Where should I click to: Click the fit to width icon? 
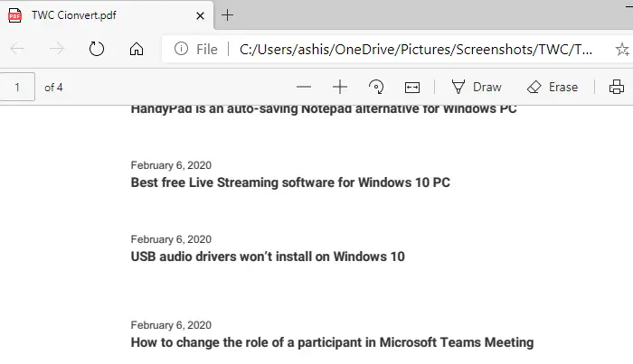412,88
